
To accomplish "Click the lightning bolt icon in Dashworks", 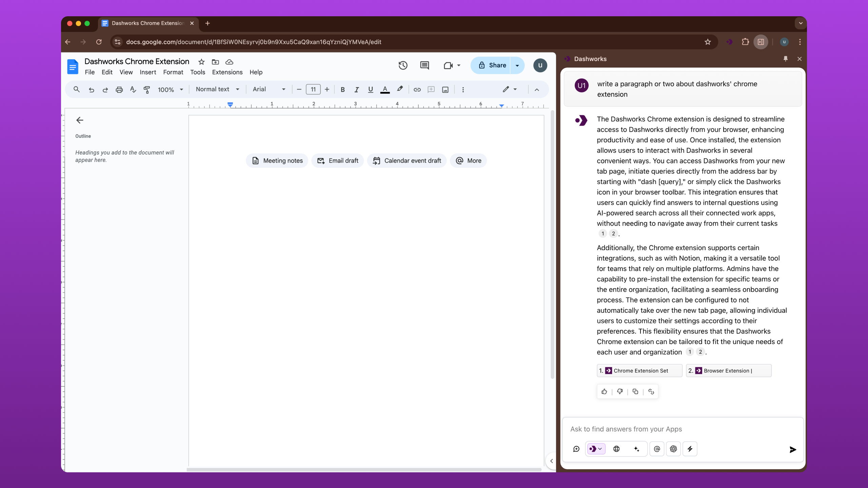I will (x=690, y=449).
